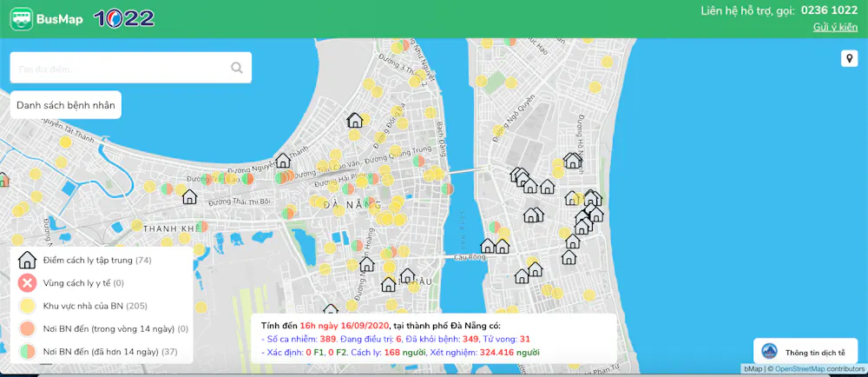Click the yellow 'Khu vực nhà của BN' legend icon
This screenshot has height=377, width=868.
click(x=27, y=306)
